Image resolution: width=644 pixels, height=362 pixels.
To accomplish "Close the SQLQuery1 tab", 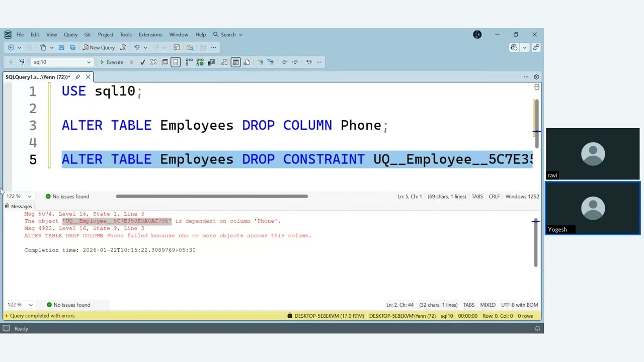I will (x=88, y=77).
